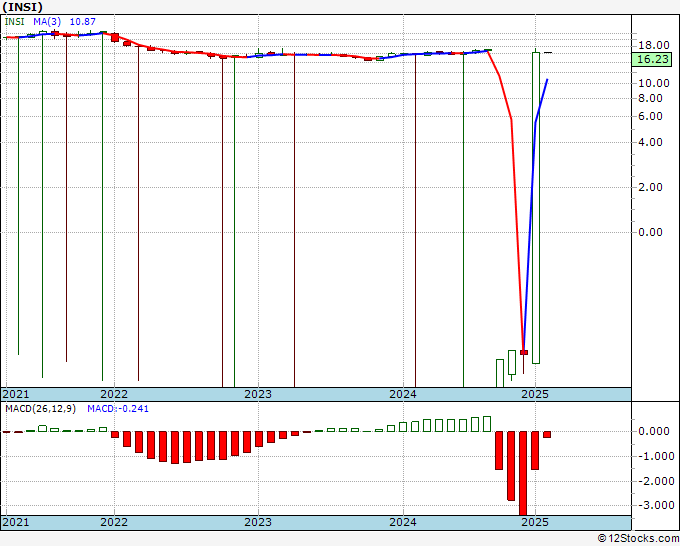Screen dimensions: 680x546
Task: Click the -1.000 MACD axis label
Action: coord(654,456)
